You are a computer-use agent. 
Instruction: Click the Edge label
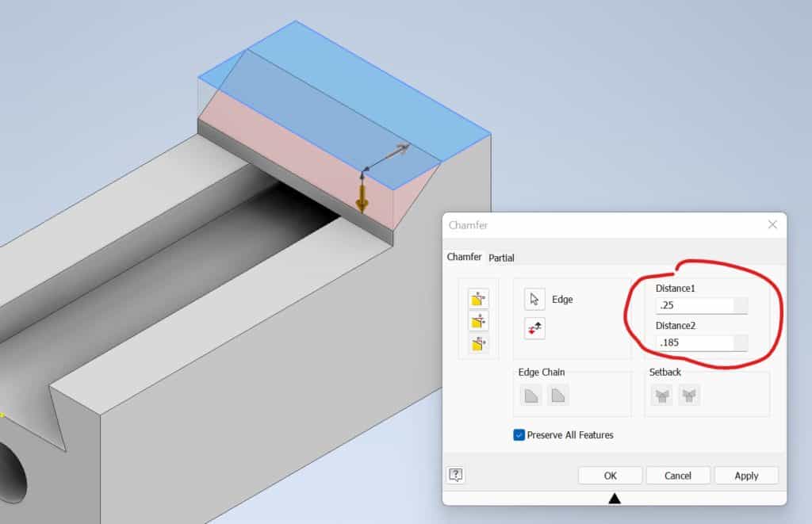pos(562,300)
